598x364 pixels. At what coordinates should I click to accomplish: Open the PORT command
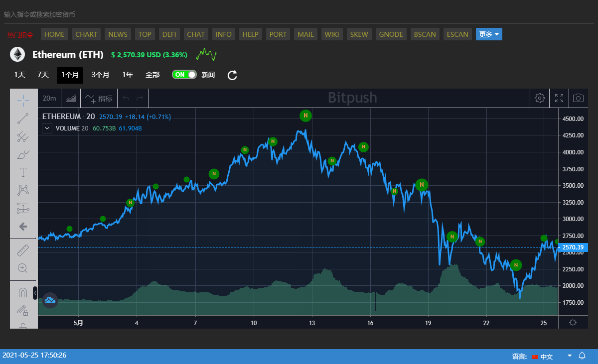278,34
